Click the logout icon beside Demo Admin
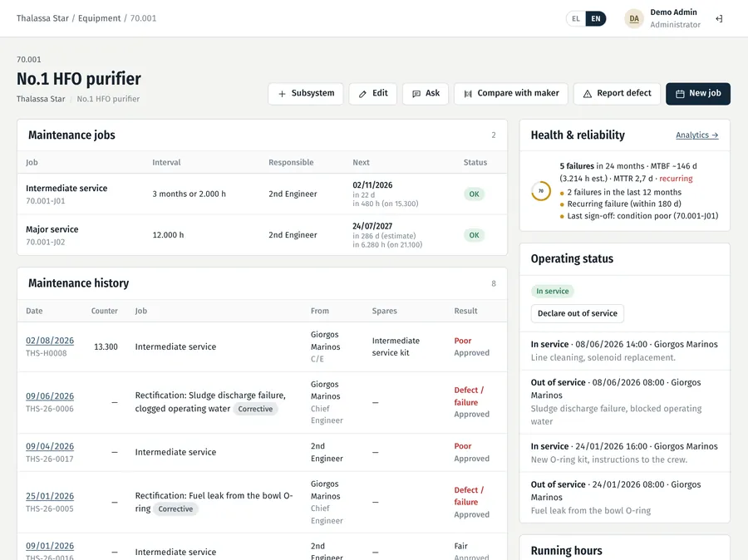Viewport: 748px width, 560px height. tap(719, 18)
